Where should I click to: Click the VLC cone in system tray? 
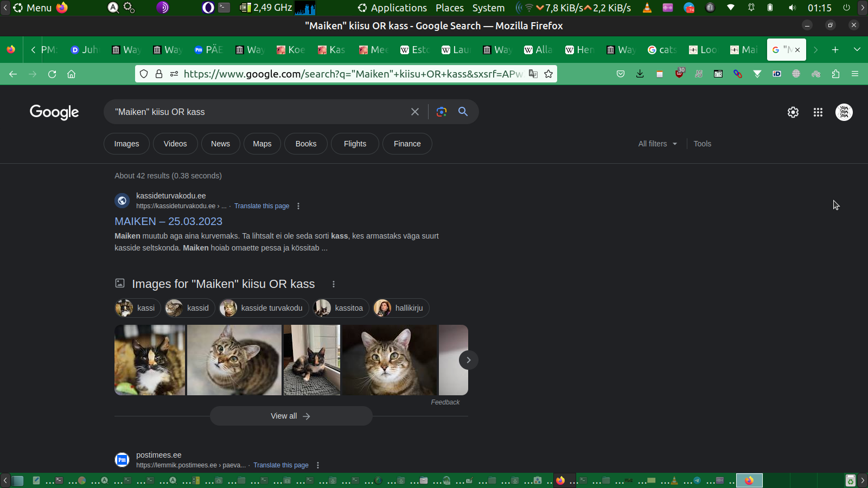(x=647, y=8)
